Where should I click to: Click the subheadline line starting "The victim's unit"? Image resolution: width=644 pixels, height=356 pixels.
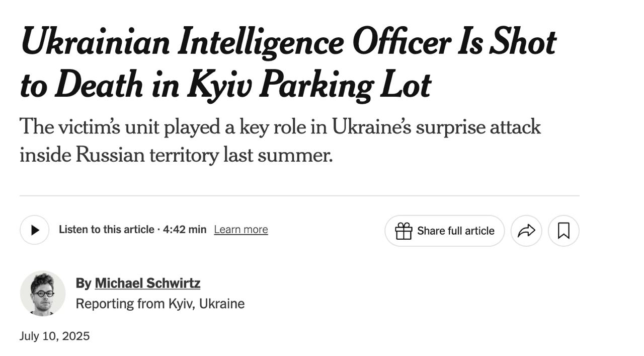pos(280,127)
